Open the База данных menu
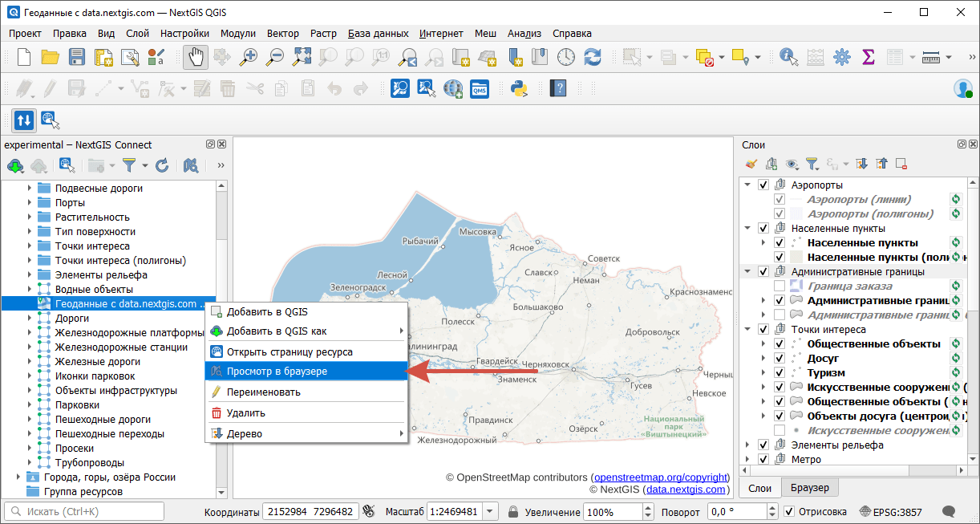The width and height of the screenshot is (980, 524). click(x=379, y=33)
